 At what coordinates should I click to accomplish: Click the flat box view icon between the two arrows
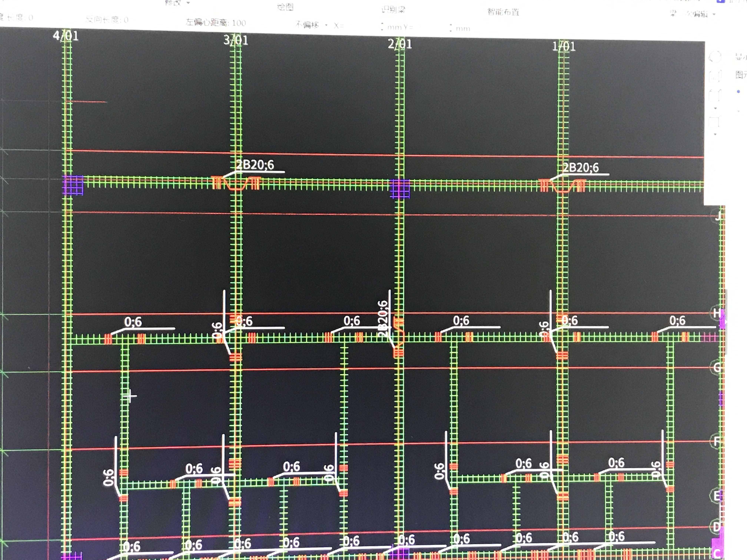715,121
